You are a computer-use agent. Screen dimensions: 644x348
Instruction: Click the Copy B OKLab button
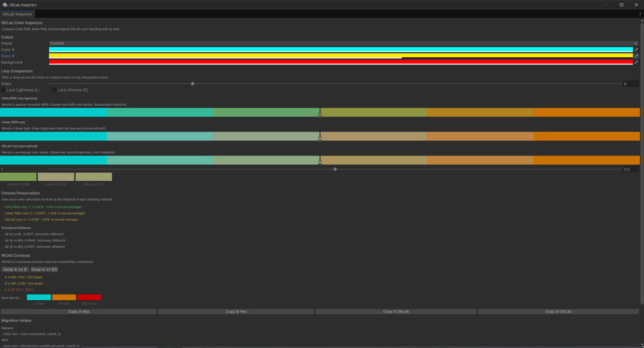(558, 312)
